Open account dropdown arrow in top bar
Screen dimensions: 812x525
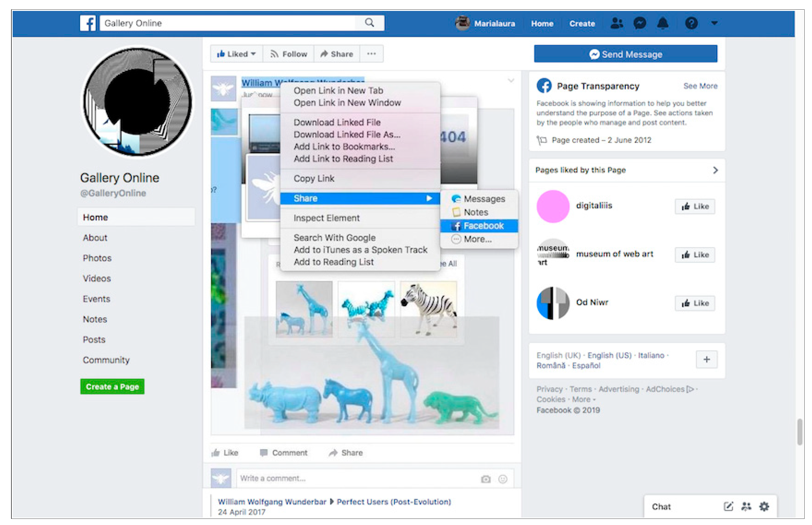[714, 23]
